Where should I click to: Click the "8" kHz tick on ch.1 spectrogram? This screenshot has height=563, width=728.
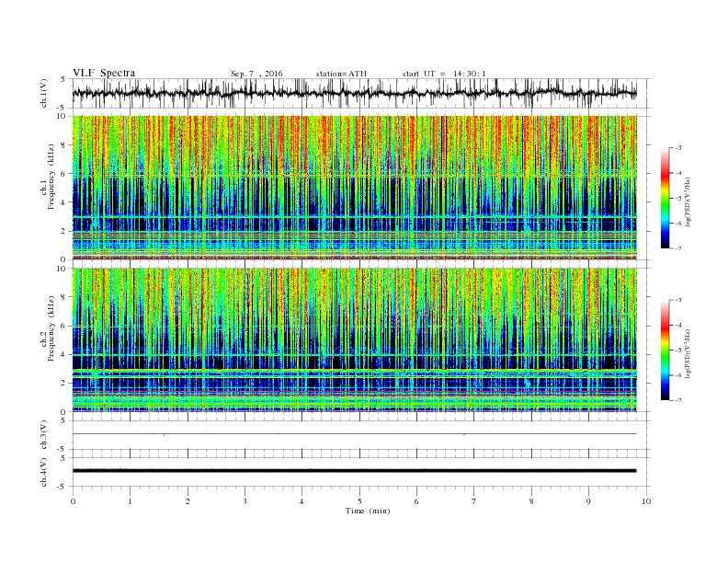64,145
